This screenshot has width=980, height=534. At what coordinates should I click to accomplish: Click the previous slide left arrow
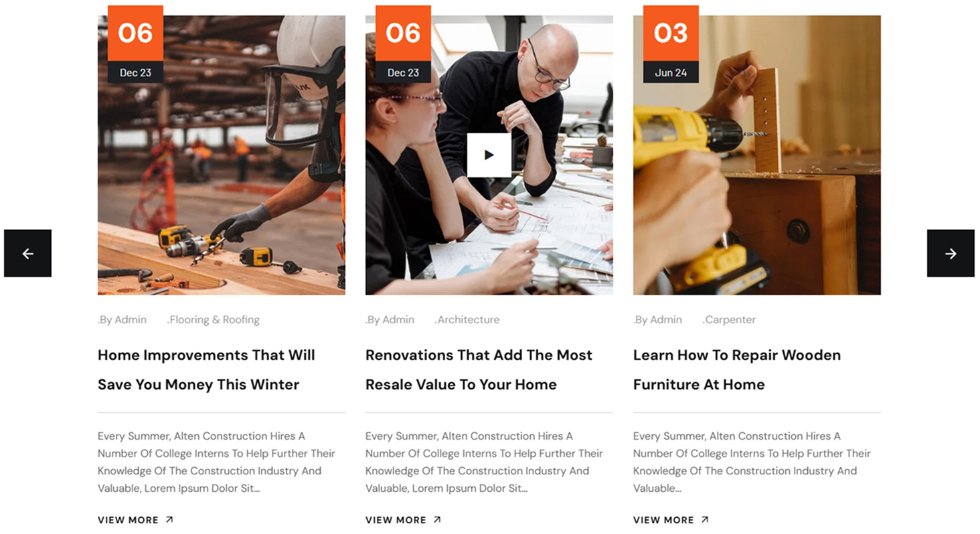27,253
